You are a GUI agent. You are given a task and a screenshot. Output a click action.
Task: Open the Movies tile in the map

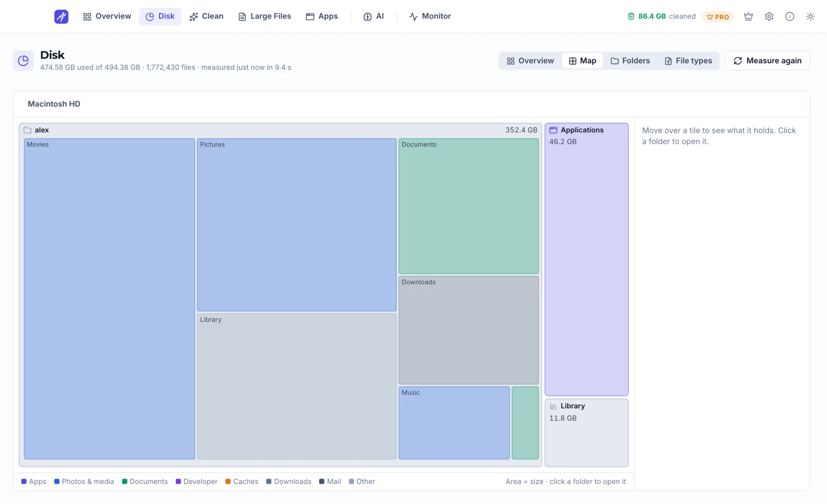109,299
